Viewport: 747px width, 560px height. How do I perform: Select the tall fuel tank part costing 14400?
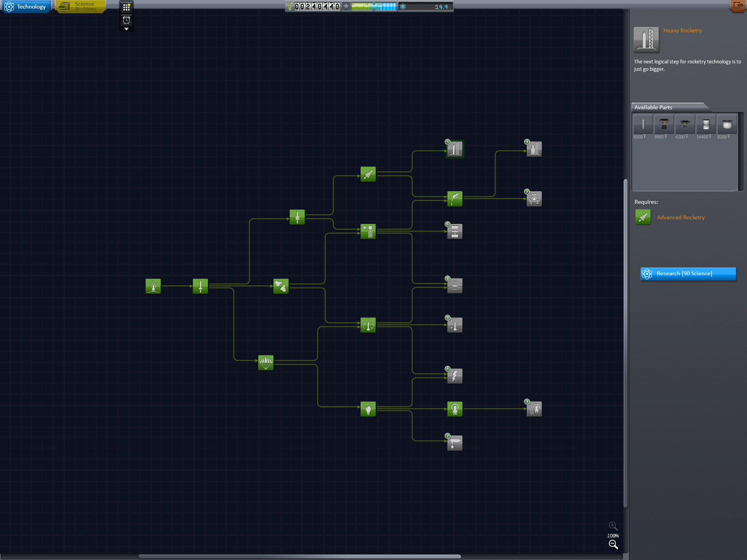[x=706, y=124]
